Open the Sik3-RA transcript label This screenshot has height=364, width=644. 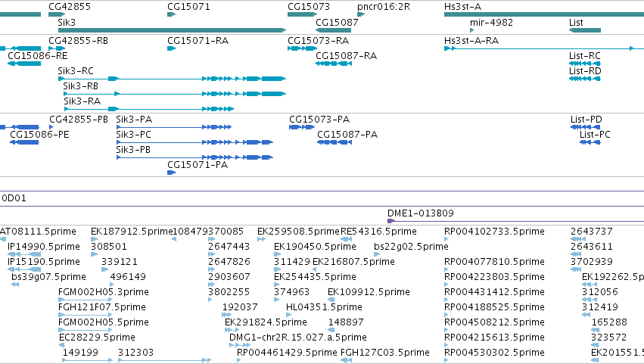(82, 101)
